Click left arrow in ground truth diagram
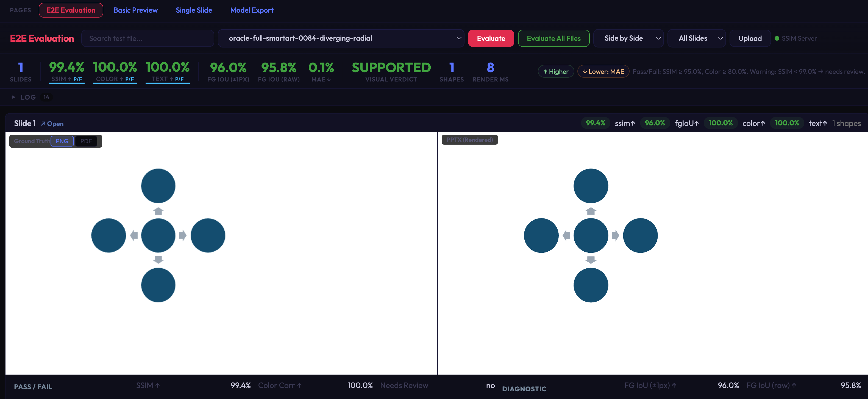 [x=134, y=235]
